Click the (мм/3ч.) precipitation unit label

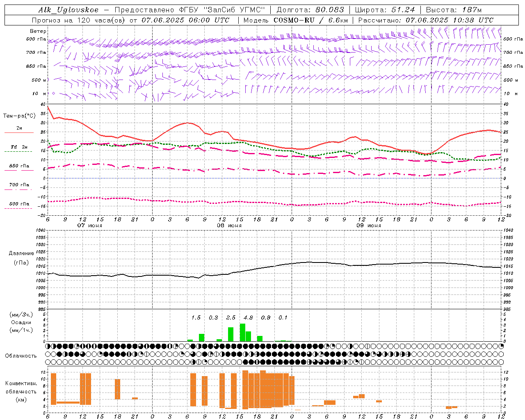tap(21, 315)
